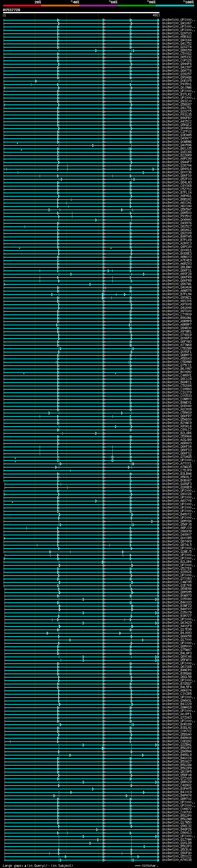
Task: Click the green ~80% identity scale segment
Action: [x=137, y=6]
